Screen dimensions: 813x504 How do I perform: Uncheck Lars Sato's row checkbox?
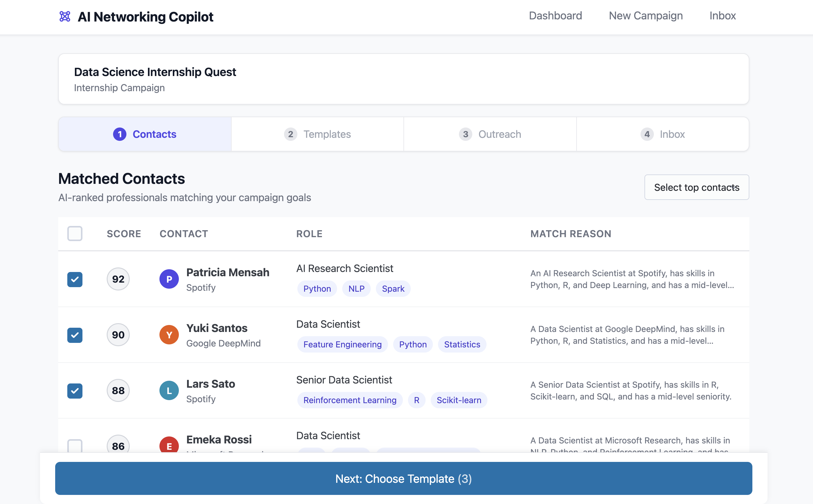75,391
